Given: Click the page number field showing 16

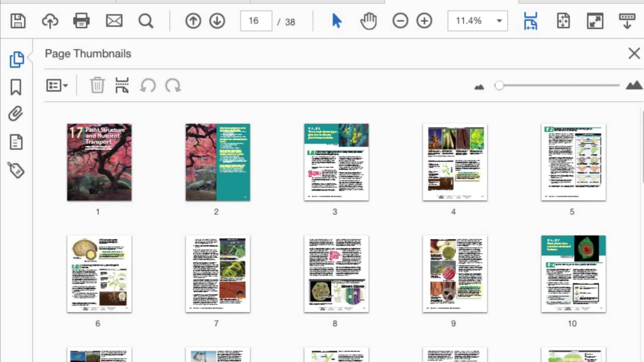Looking at the screenshot, I should click(256, 21).
